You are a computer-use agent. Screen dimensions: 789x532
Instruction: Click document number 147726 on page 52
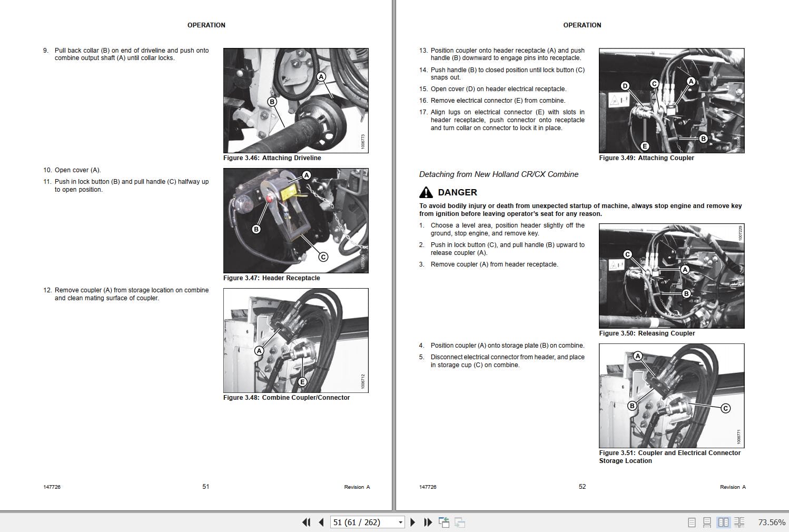[428, 487]
